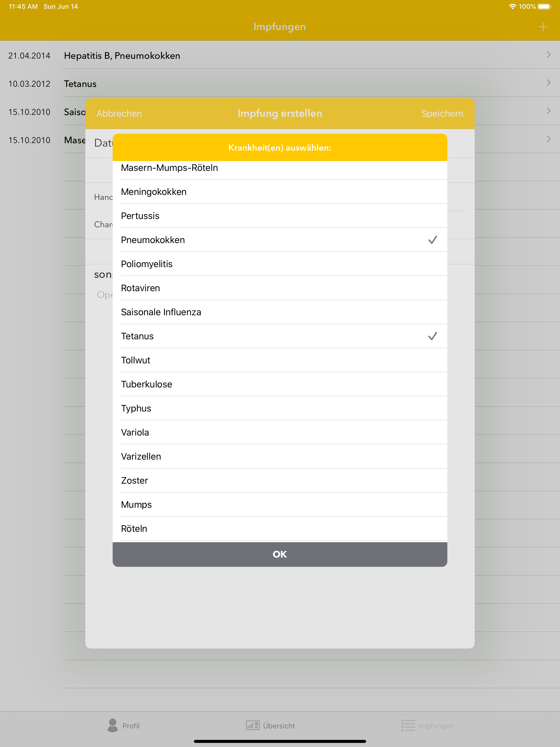Switch to the Profil tab label
Screen dimensions: 560x747
point(131,726)
